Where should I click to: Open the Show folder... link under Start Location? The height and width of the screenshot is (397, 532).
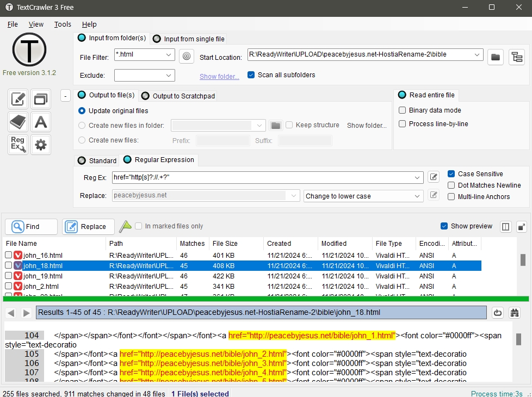pyautogui.click(x=219, y=76)
